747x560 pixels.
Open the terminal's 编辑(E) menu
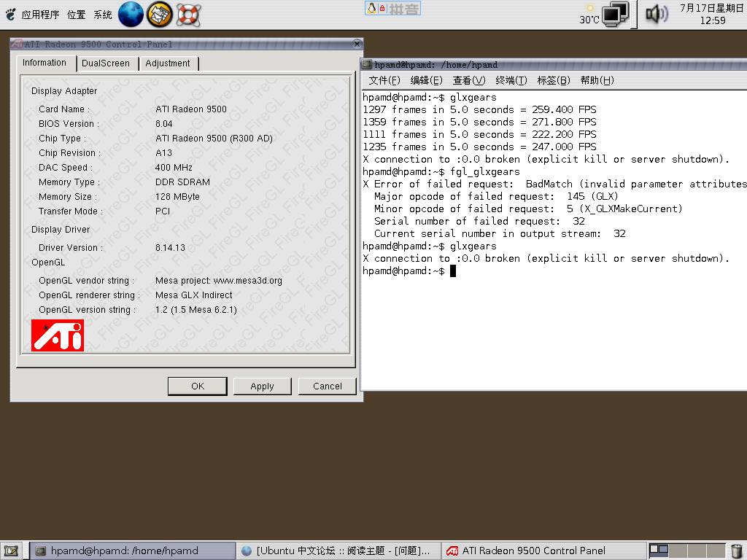click(426, 80)
